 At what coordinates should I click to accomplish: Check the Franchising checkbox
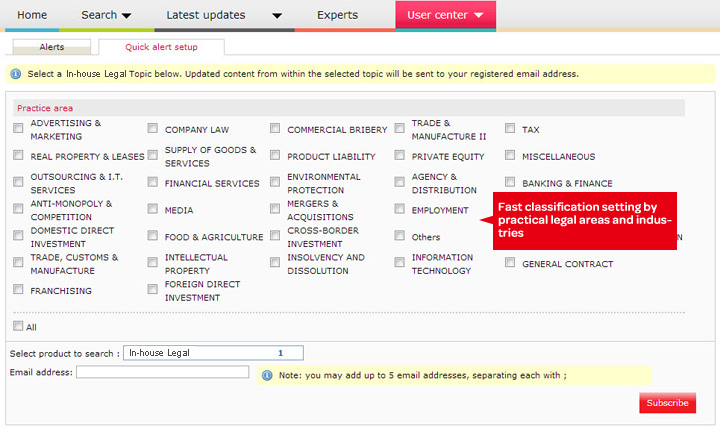pyautogui.click(x=18, y=289)
